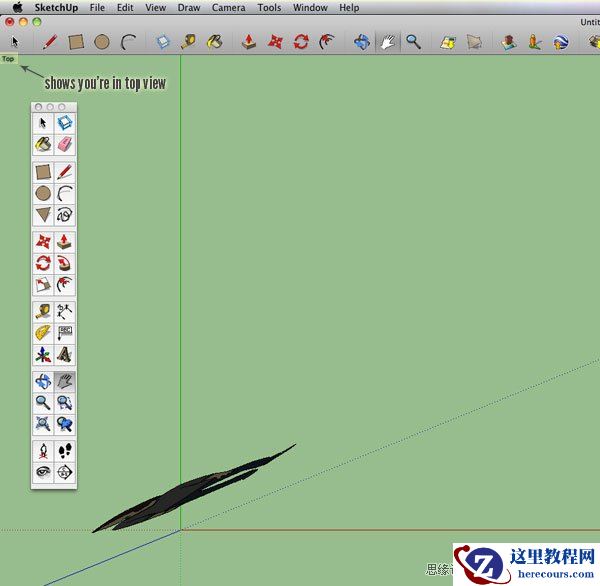Click the Add Location map icon
The width and height of the screenshot is (600, 586).
448,42
